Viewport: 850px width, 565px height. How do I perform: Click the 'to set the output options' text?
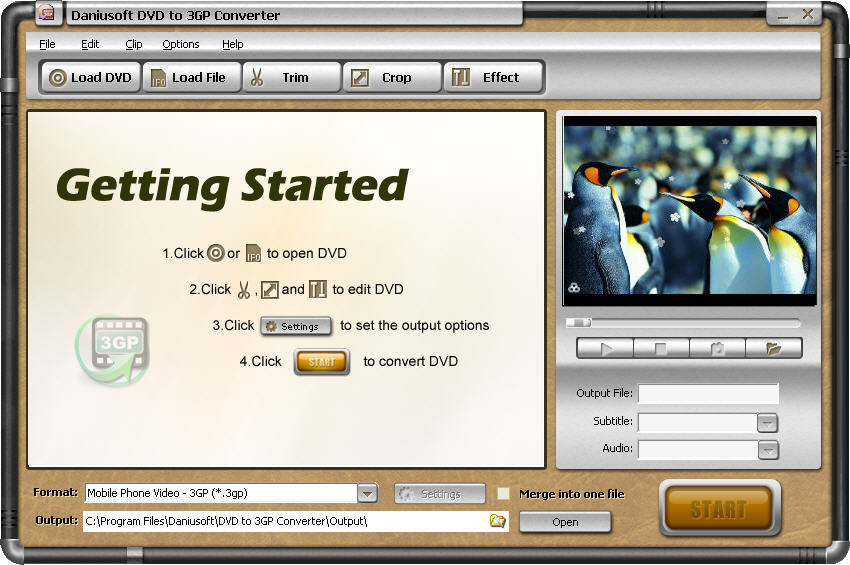pos(415,325)
